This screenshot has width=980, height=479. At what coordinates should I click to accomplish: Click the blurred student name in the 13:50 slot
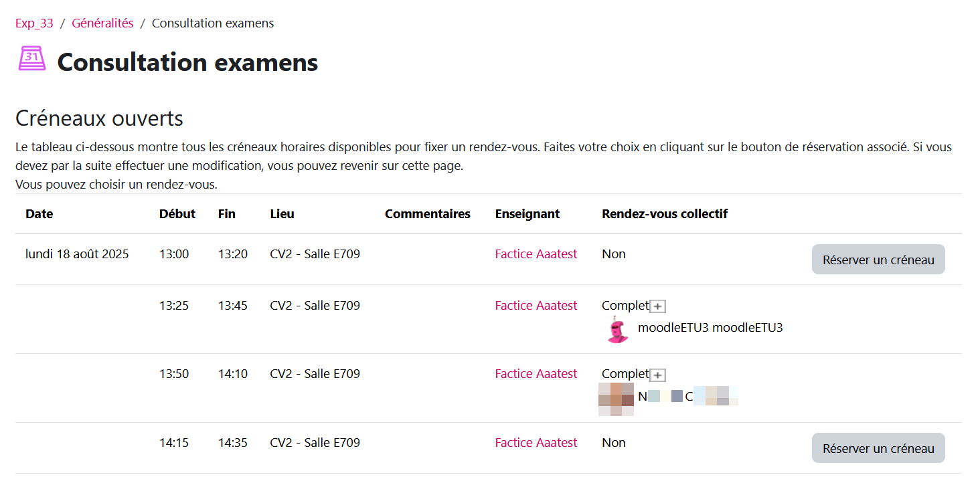point(687,397)
